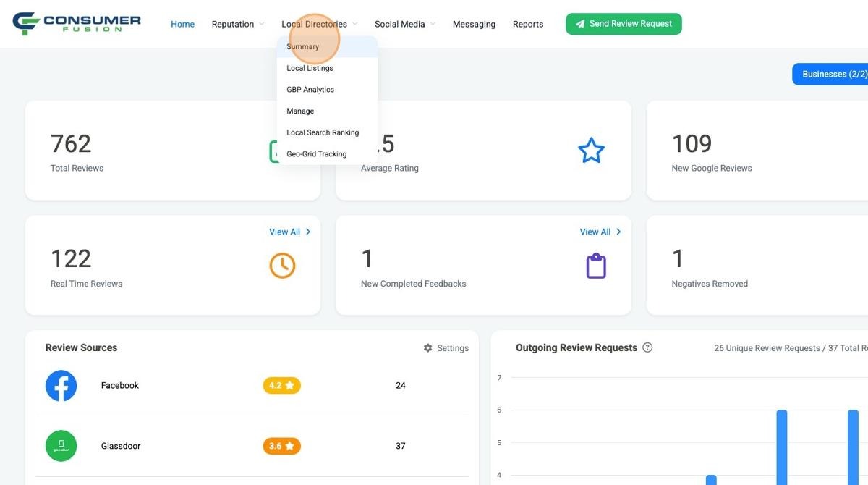Click the blue star Average Rating icon

coord(591,151)
